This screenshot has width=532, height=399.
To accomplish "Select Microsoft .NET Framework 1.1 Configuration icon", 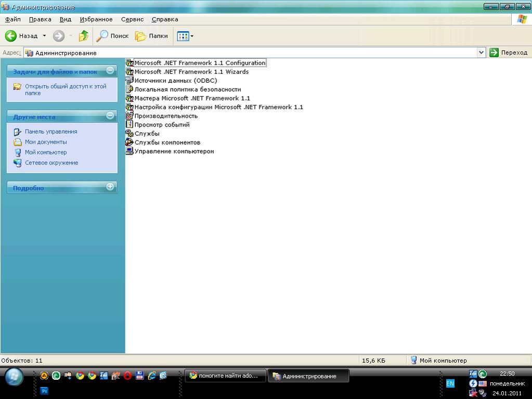I will 129,63.
